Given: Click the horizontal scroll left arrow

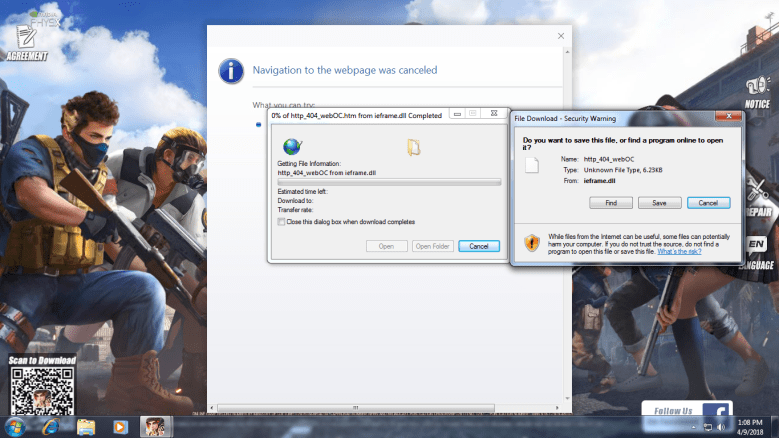Looking at the screenshot, I should coord(212,408).
